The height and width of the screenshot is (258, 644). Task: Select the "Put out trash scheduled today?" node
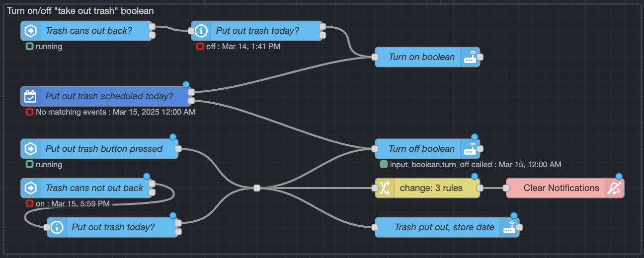106,96
